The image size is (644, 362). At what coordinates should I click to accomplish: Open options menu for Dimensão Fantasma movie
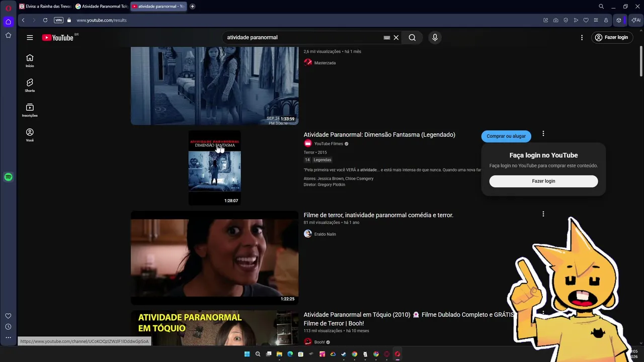click(x=543, y=134)
